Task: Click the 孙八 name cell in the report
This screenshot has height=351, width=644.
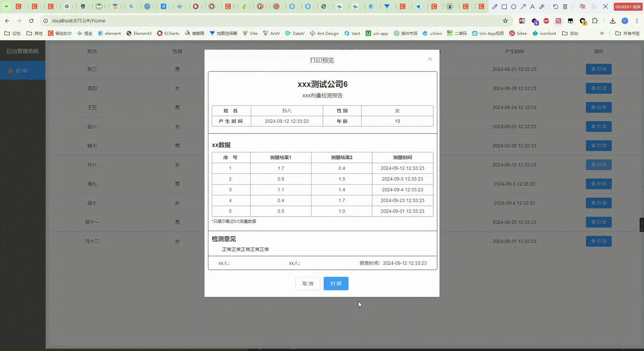Action: coord(287,111)
